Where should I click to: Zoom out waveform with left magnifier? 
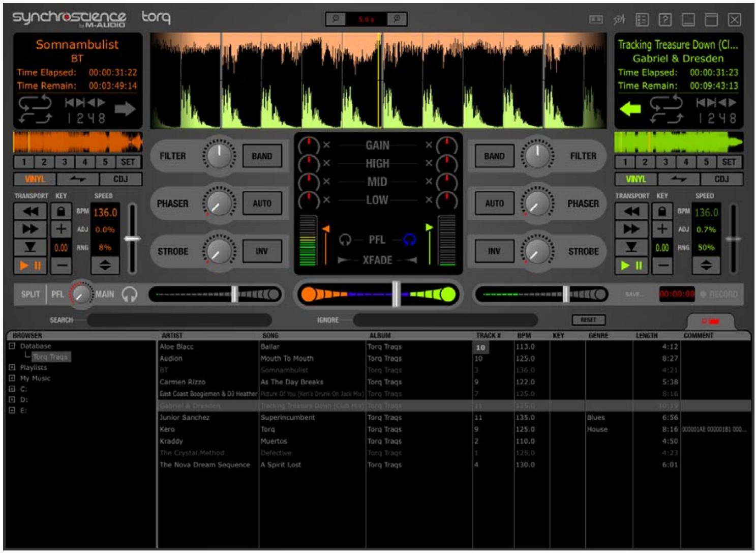pos(336,19)
